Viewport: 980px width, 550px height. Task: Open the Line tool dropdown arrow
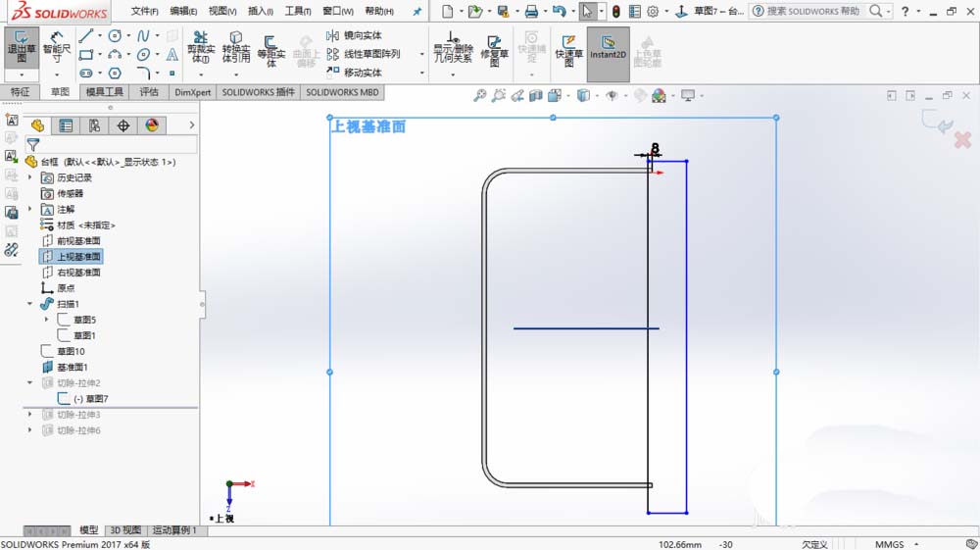(x=99, y=35)
